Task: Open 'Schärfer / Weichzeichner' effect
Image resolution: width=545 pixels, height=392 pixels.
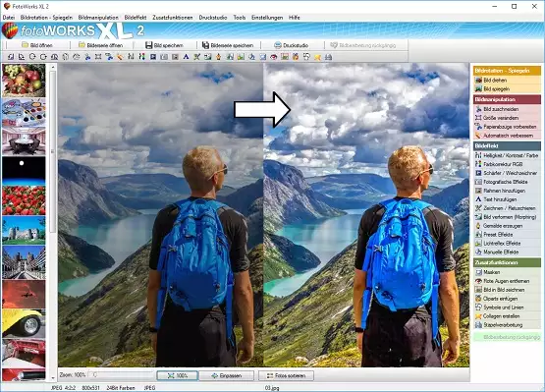Action: click(x=507, y=173)
